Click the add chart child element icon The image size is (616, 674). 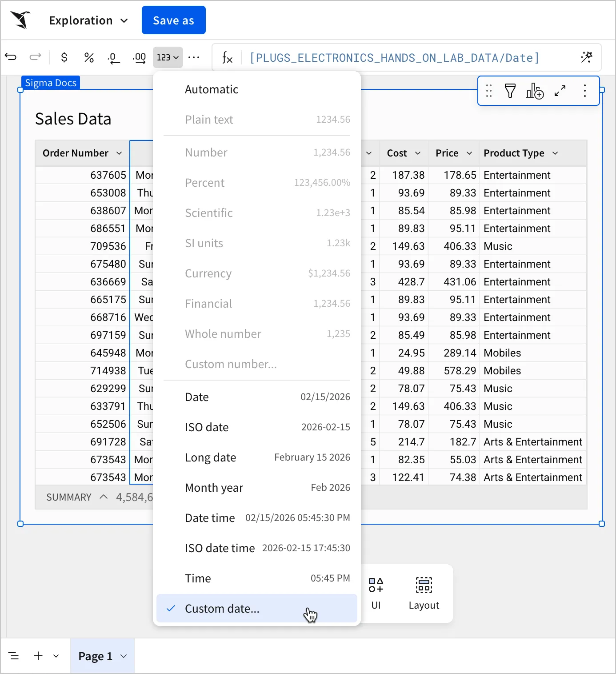coord(535,91)
